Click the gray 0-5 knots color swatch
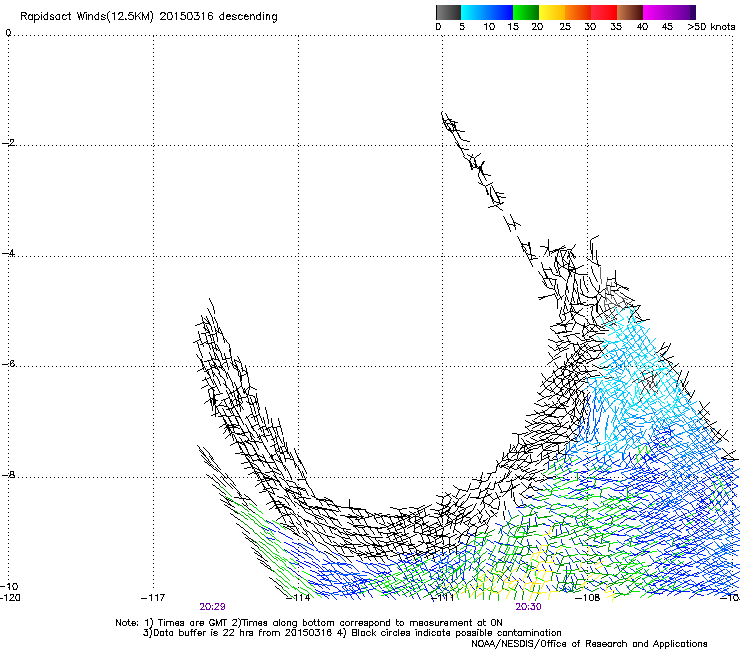The width and height of the screenshot is (740, 650). (x=448, y=12)
